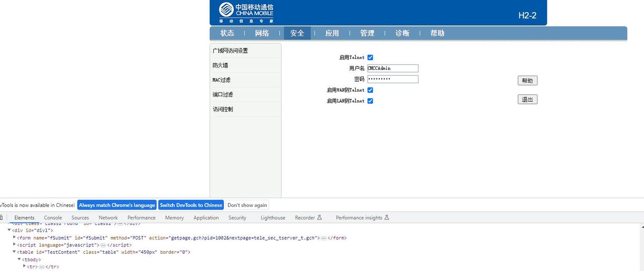Expand the script language="javascript" node
Viewport: 644px width, 271px height.
click(15, 245)
